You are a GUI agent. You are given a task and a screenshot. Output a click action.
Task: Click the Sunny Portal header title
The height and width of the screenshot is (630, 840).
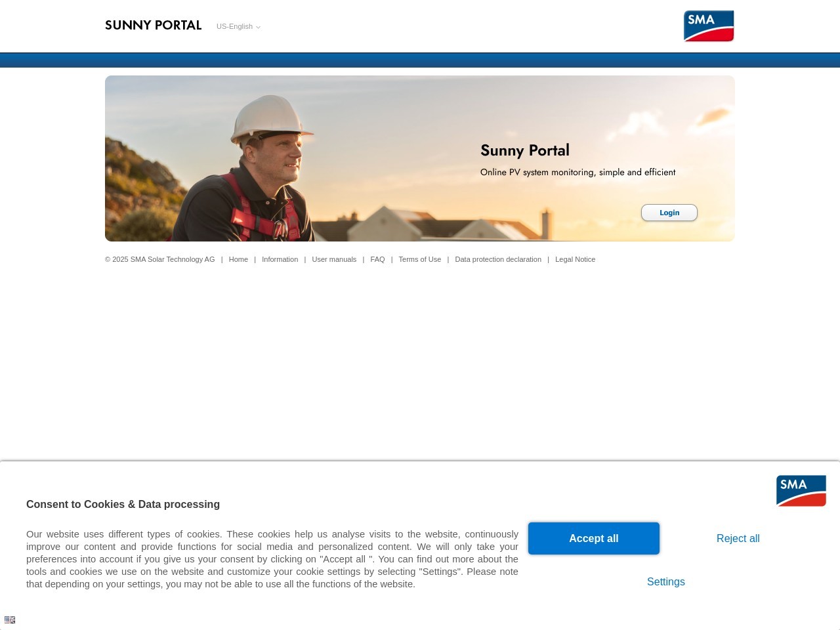pyautogui.click(x=153, y=25)
